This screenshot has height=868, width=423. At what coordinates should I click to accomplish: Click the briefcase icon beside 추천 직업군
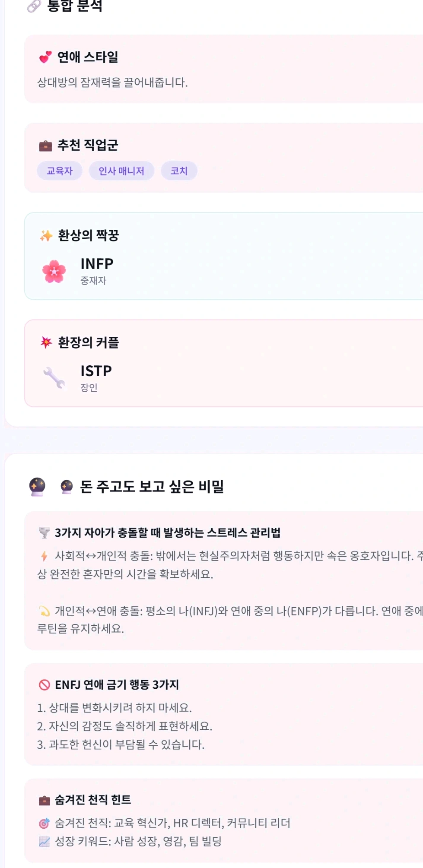[x=45, y=146]
